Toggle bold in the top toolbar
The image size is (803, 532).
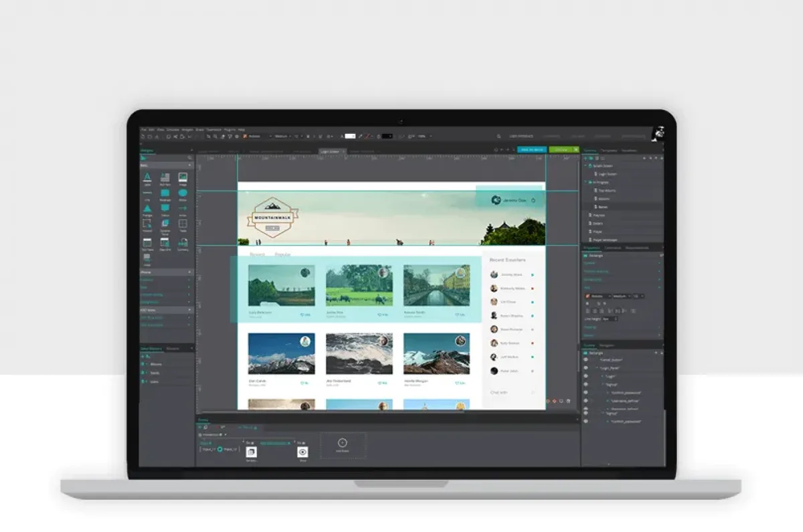tap(307, 137)
